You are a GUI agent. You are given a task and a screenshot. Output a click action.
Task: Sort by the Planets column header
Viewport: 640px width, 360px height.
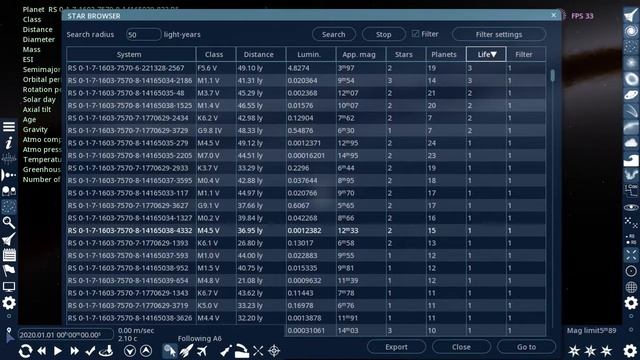(445, 54)
